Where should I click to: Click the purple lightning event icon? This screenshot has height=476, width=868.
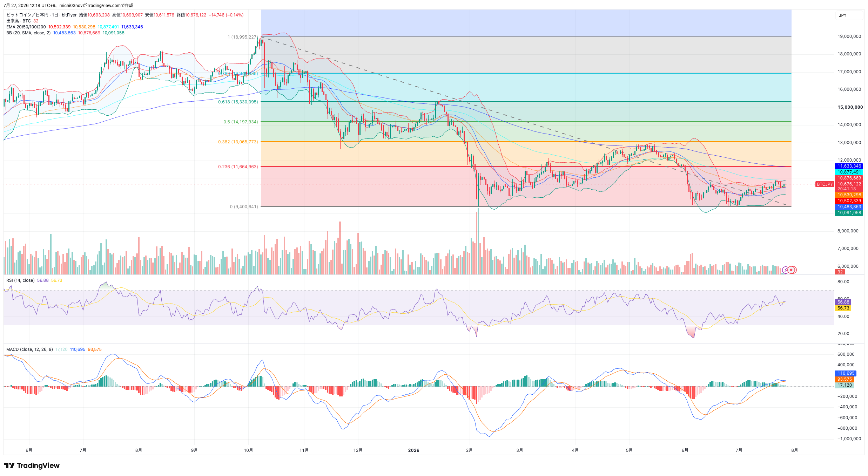click(x=786, y=270)
